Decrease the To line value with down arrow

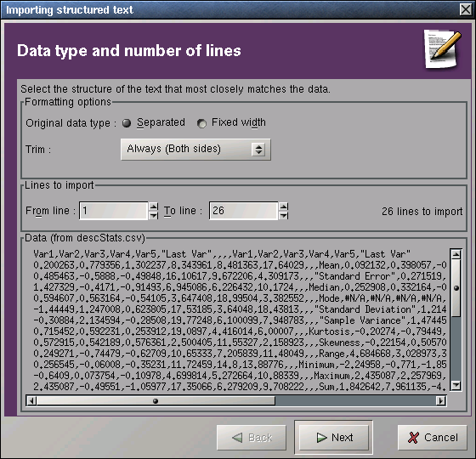[x=284, y=215]
